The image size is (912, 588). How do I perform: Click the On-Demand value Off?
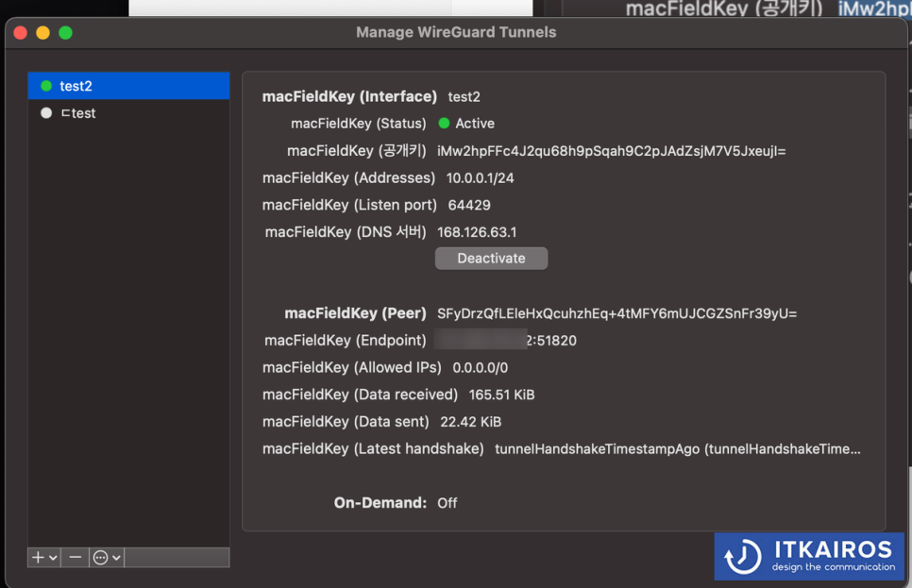coord(447,503)
